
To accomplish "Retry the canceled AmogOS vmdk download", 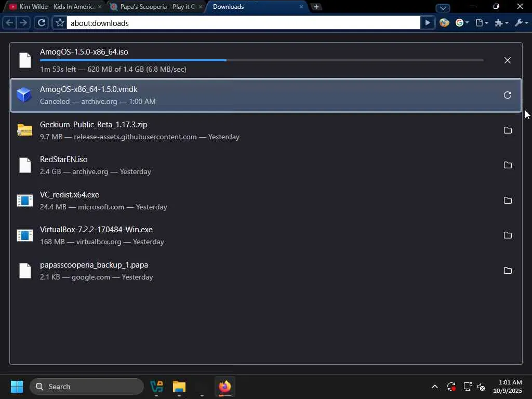I will click(x=507, y=95).
